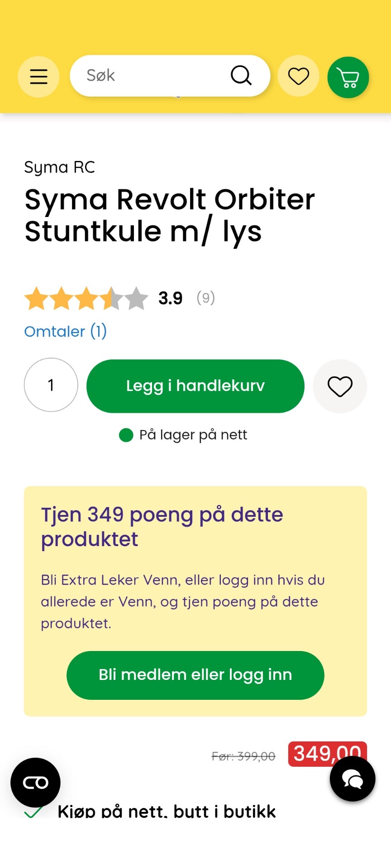The height and width of the screenshot is (868, 391).
Task: Click the review count (9)
Action: (x=205, y=298)
